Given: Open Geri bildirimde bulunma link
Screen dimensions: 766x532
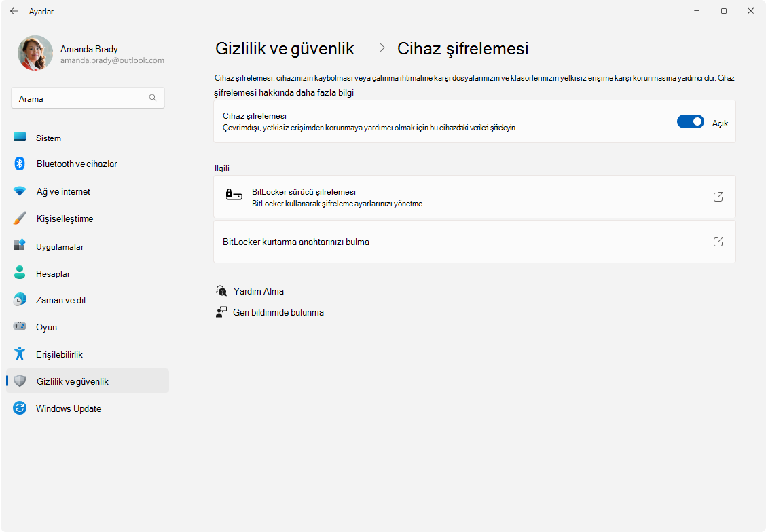Looking at the screenshot, I should pyautogui.click(x=278, y=312).
